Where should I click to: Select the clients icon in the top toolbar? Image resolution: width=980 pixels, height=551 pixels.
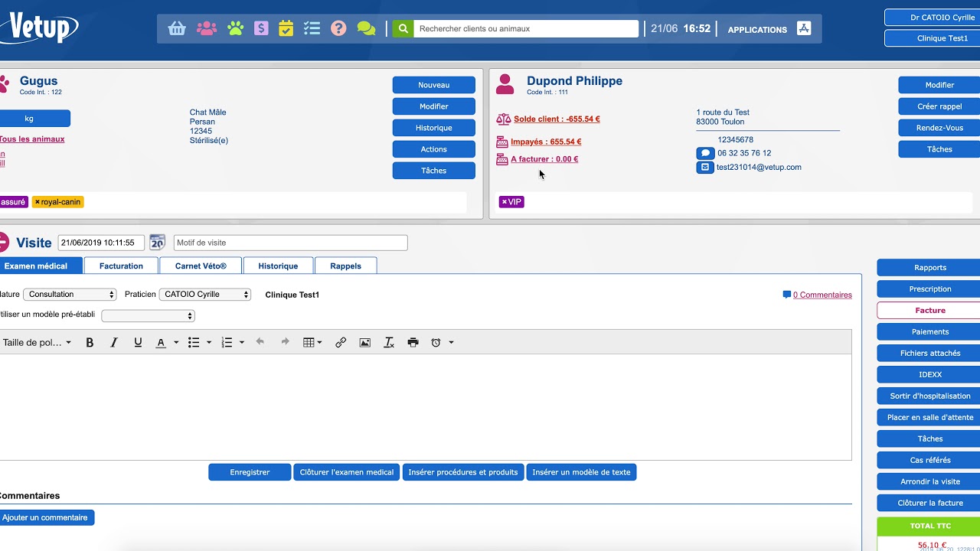pyautogui.click(x=205, y=28)
